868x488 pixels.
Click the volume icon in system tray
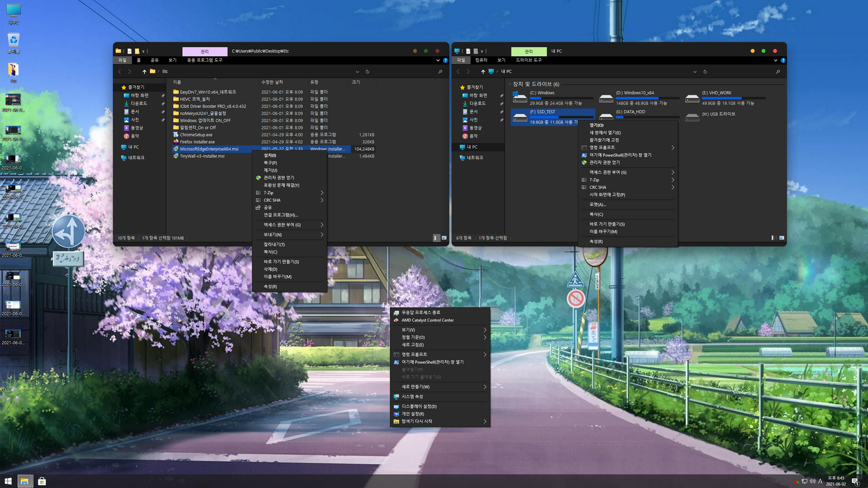click(812, 481)
